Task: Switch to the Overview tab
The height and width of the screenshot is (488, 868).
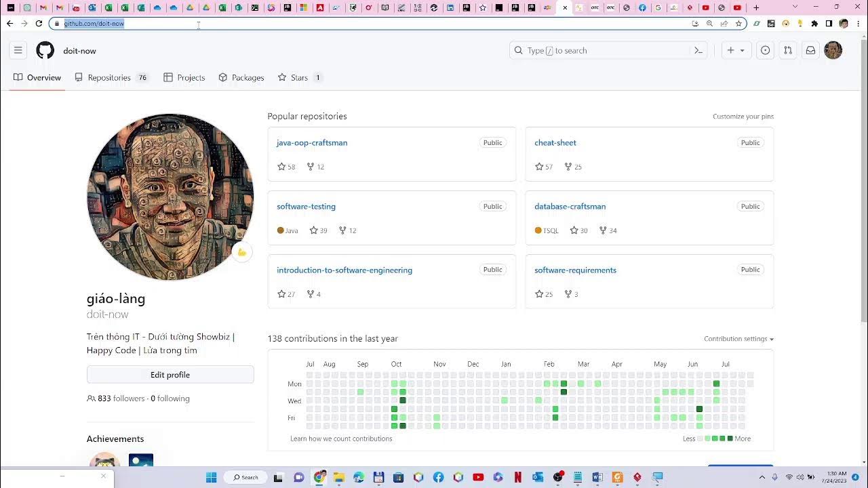Action: pos(37,77)
